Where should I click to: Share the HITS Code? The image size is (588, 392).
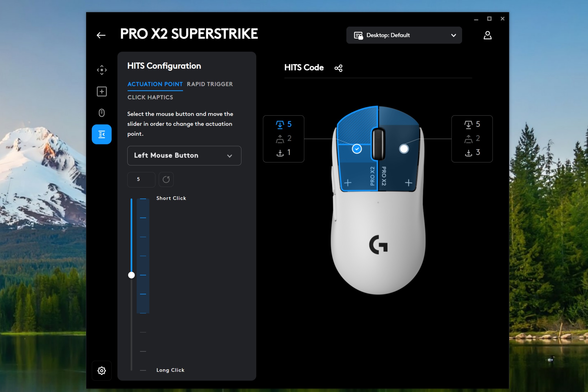point(338,68)
